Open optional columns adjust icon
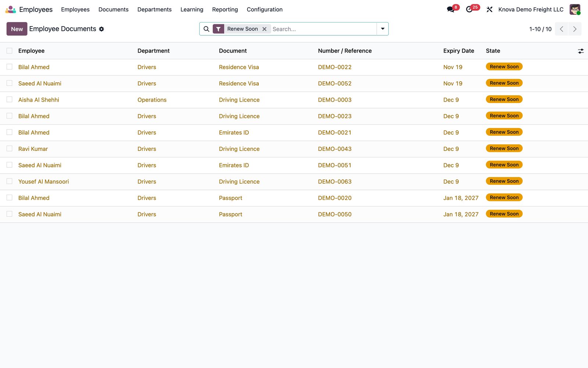The width and height of the screenshot is (588, 368). click(581, 51)
